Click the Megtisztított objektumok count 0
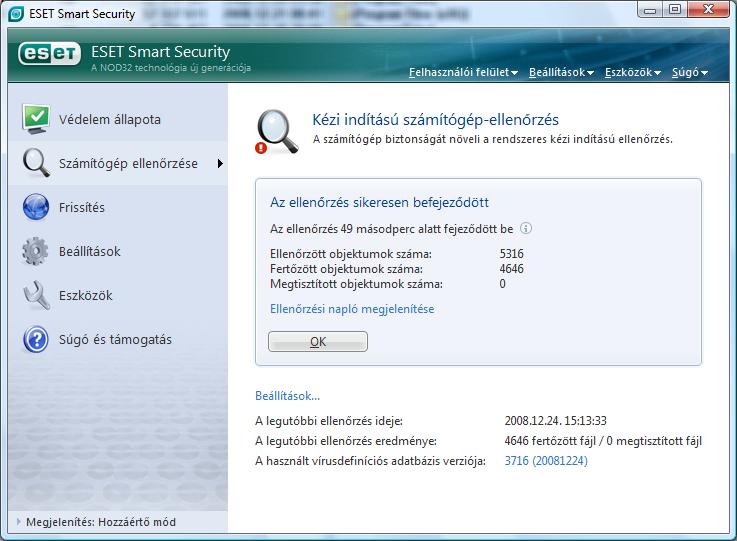The width and height of the screenshot is (737, 541). pyautogui.click(x=502, y=284)
